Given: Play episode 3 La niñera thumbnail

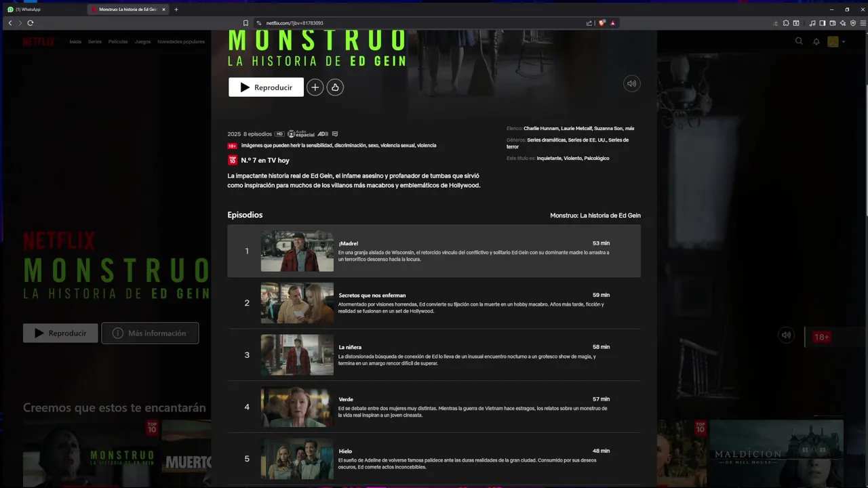Looking at the screenshot, I should [x=297, y=354].
